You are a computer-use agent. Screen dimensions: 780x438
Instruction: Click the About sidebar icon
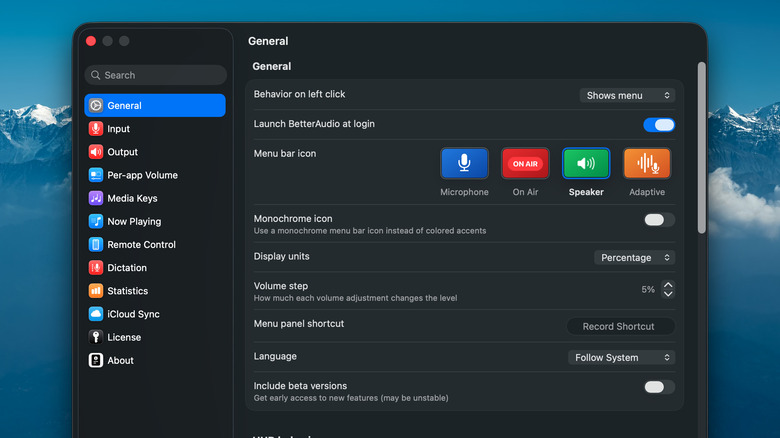point(96,360)
